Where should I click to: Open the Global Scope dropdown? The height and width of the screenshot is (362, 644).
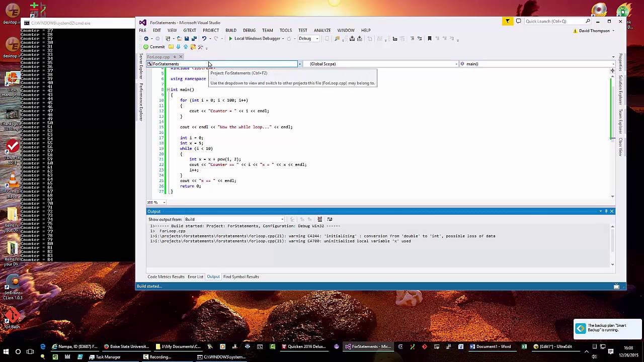456,64
